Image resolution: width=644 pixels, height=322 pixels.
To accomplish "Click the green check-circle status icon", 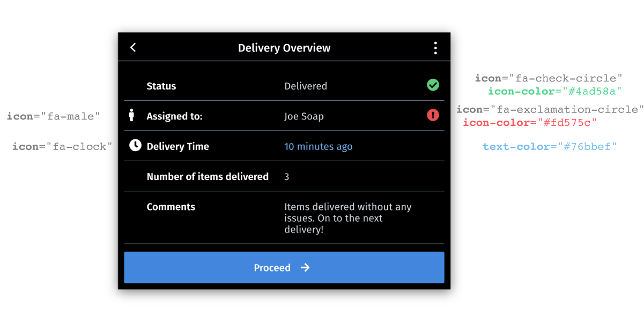I will coord(433,85).
